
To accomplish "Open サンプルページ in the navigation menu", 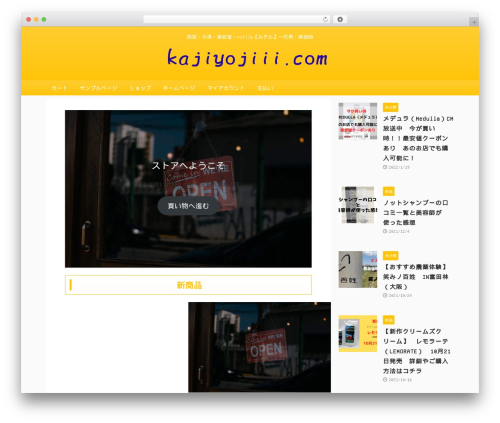I will tap(98, 88).
